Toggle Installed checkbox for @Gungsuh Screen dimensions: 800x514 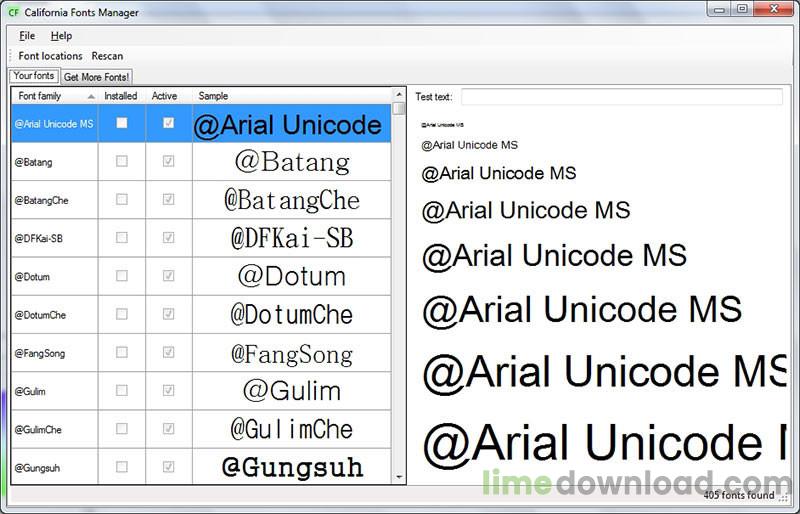pos(121,468)
